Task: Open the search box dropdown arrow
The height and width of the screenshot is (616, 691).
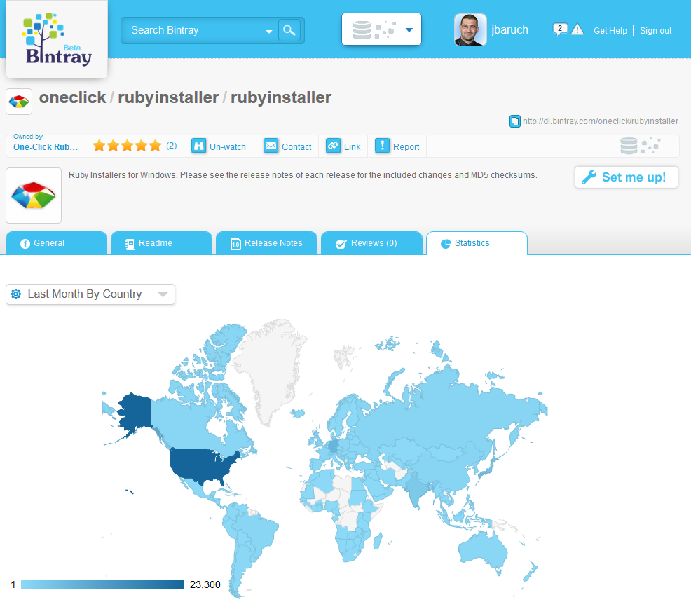Action: click(x=268, y=31)
